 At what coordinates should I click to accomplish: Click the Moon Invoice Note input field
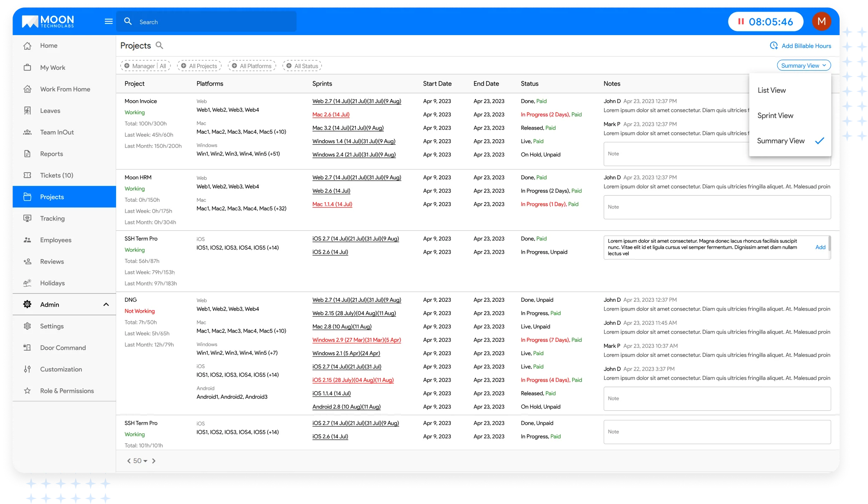click(x=717, y=154)
